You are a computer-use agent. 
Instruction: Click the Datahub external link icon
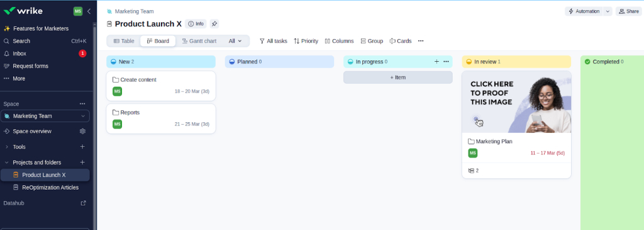pos(84,203)
